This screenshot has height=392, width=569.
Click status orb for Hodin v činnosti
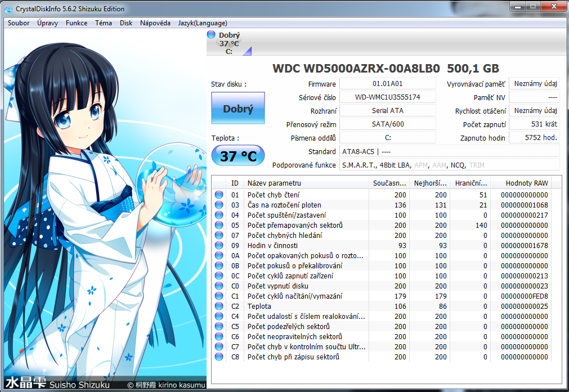click(219, 246)
